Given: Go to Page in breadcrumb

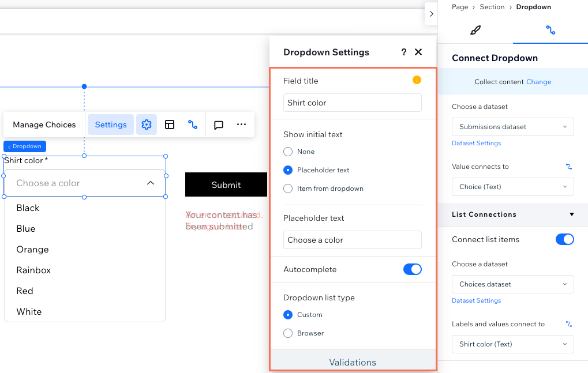Looking at the screenshot, I should [x=460, y=7].
